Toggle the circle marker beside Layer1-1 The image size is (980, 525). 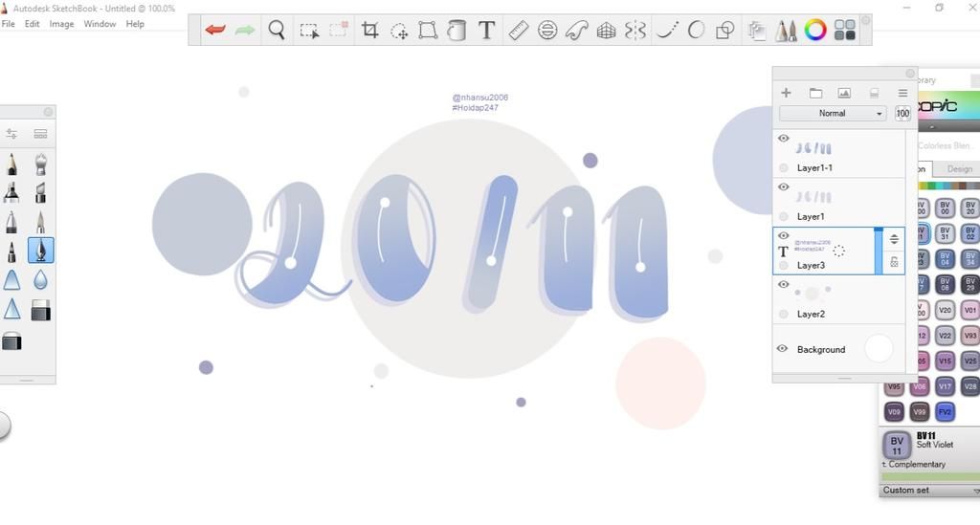pos(784,168)
